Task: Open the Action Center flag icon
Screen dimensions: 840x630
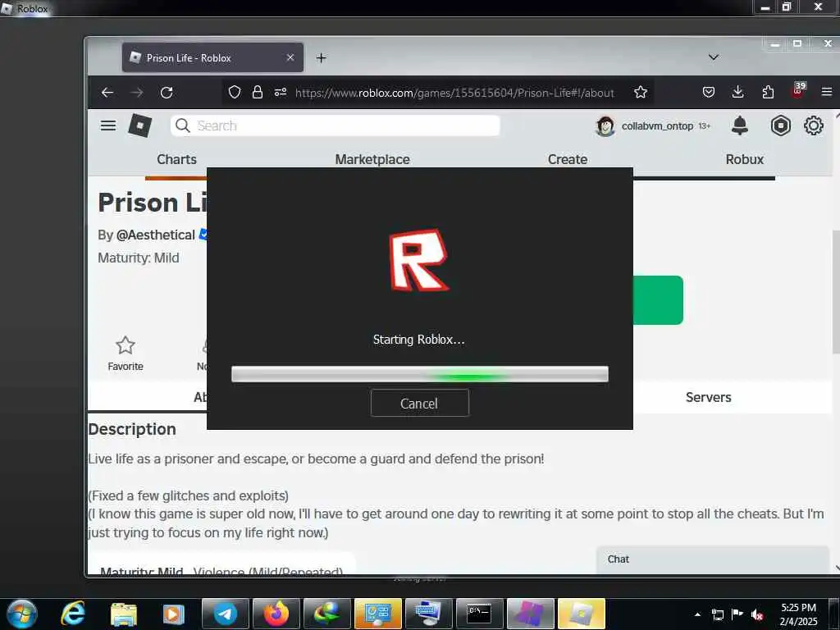Action: 737,614
